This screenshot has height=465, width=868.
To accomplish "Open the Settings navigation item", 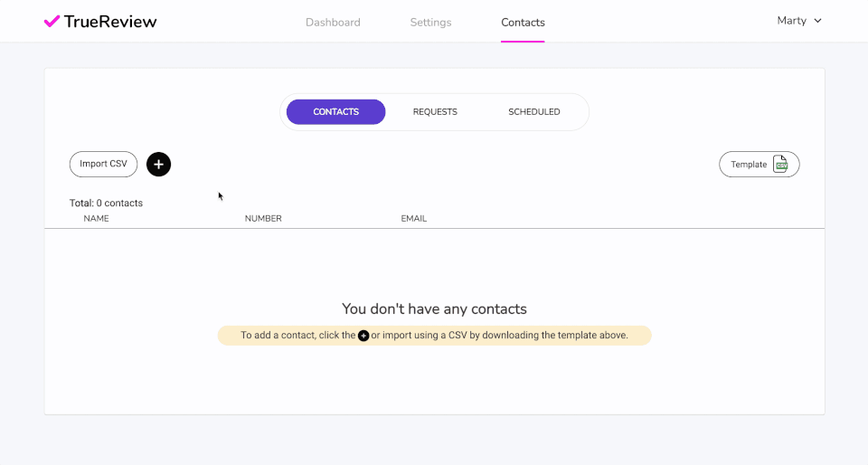I will tap(430, 23).
